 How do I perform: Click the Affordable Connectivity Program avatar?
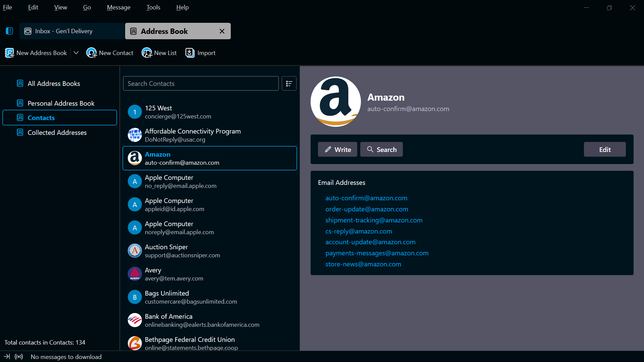[x=135, y=135]
